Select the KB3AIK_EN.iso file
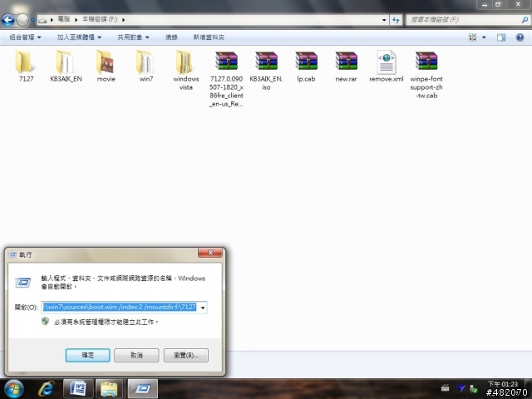The height and width of the screenshot is (399, 532). (266, 71)
